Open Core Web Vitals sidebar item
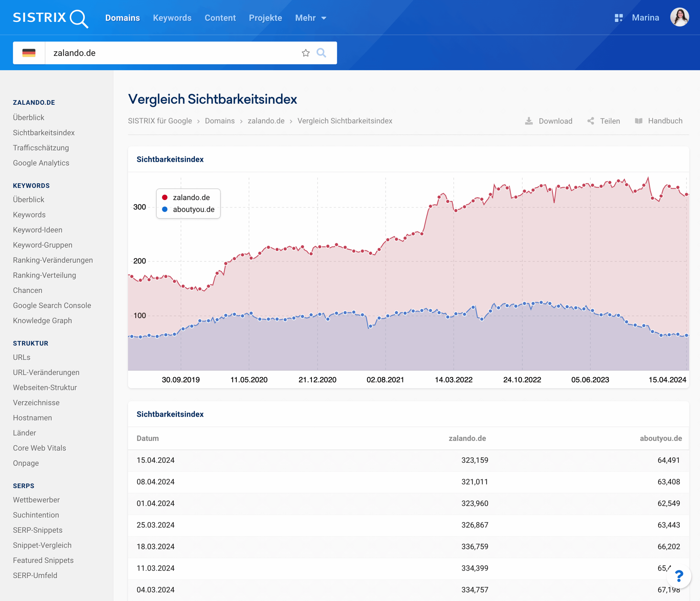Screen dimensions: 700x601 40,448
